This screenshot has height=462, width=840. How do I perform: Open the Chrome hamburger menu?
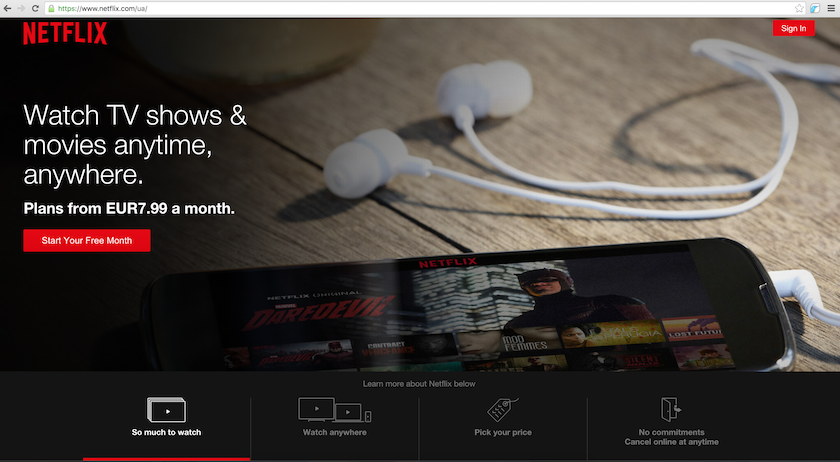tap(831, 9)
